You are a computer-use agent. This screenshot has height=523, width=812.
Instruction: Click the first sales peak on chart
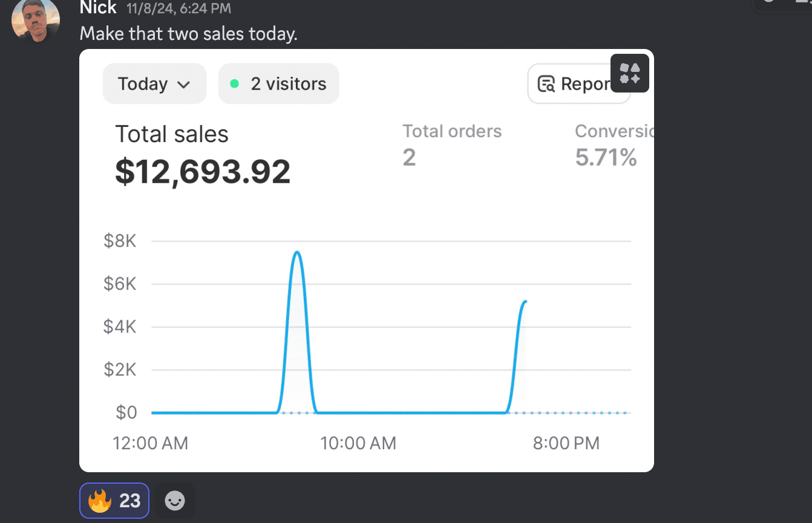(297, 252)
